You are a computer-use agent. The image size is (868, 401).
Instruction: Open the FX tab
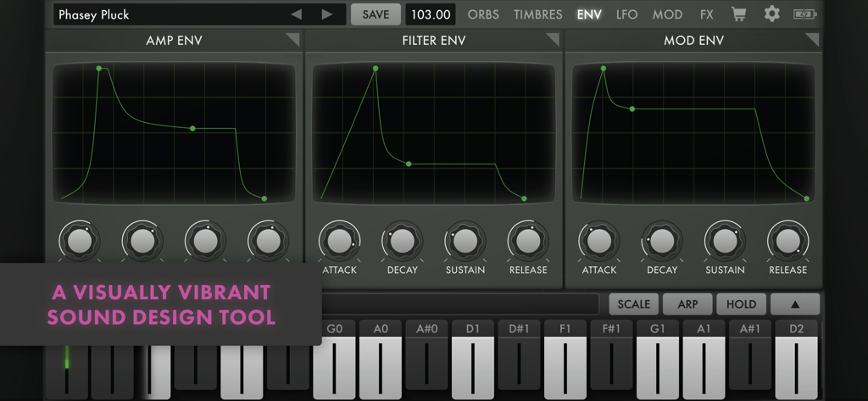[x=706, y=14]
